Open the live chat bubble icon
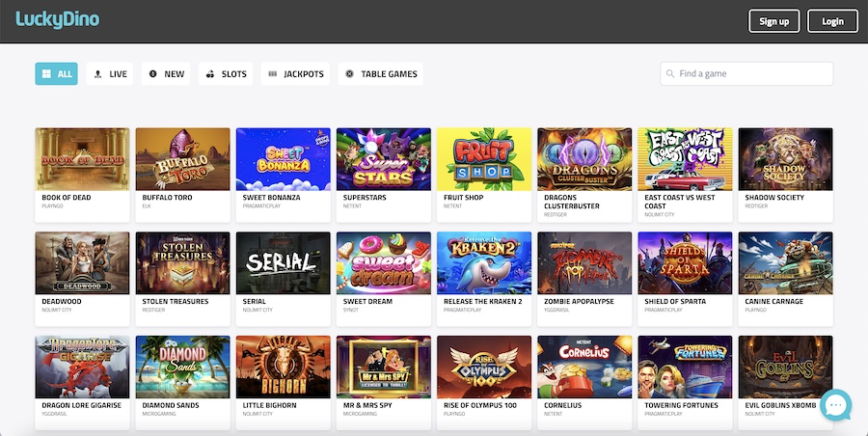 point(836,405)
